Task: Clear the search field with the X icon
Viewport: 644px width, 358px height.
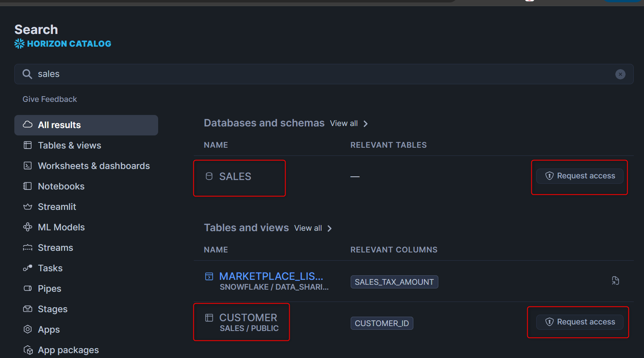Action: pyautogui.click(x=620, y=74)
